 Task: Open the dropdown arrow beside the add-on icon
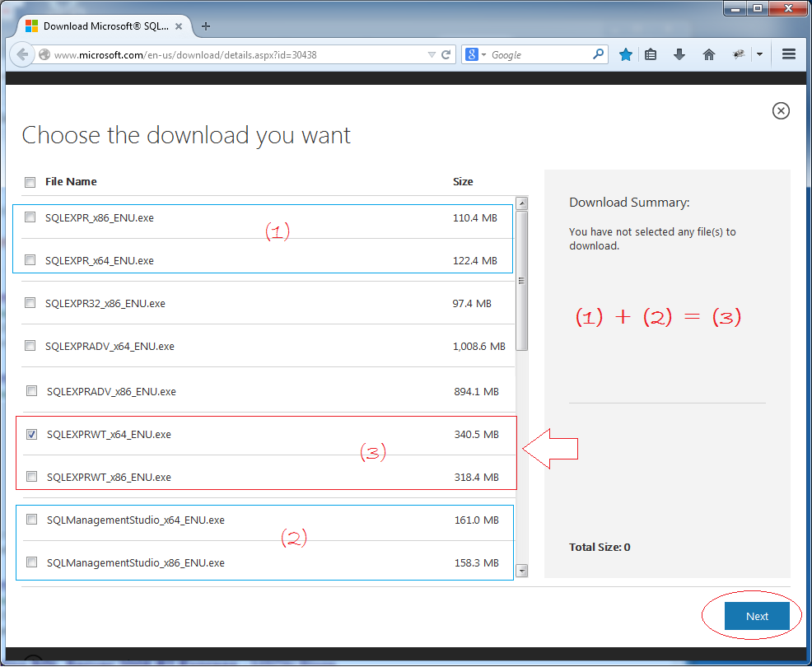(x=759, y=54)
